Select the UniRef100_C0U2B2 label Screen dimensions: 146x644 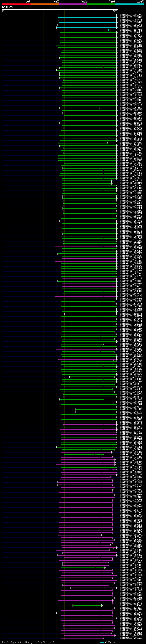131,625
